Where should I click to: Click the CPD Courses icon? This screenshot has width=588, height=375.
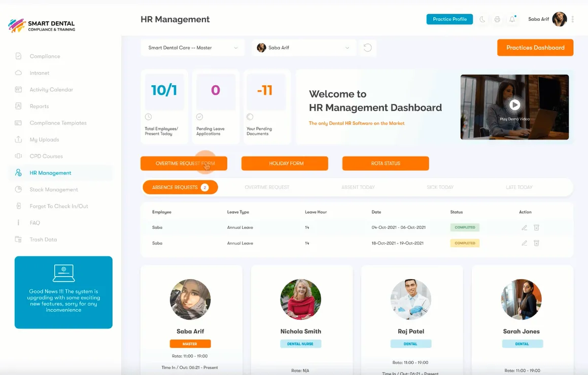pos(18,156)
